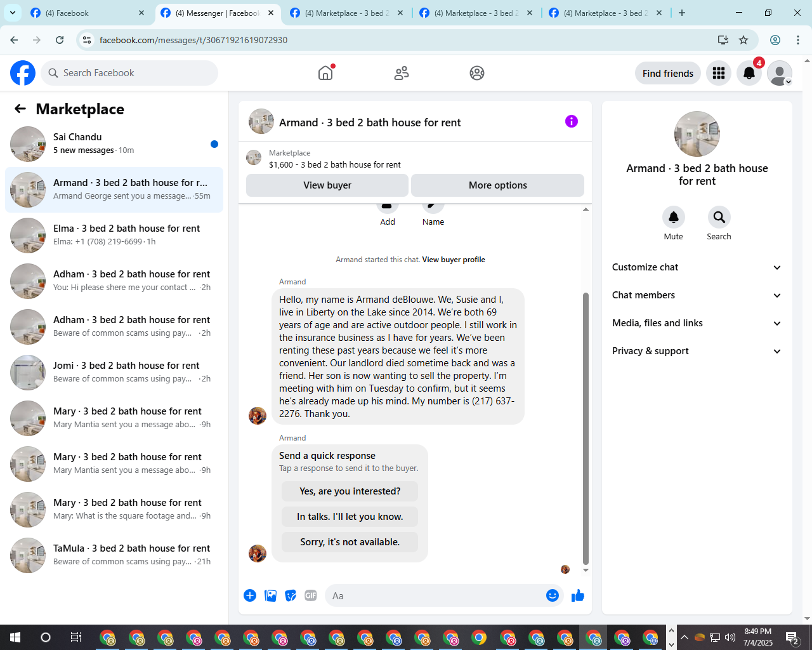Click the listing thumbnail in chat details panel
The height and width of the screenshot is (650, 812).
pos(697,134)
